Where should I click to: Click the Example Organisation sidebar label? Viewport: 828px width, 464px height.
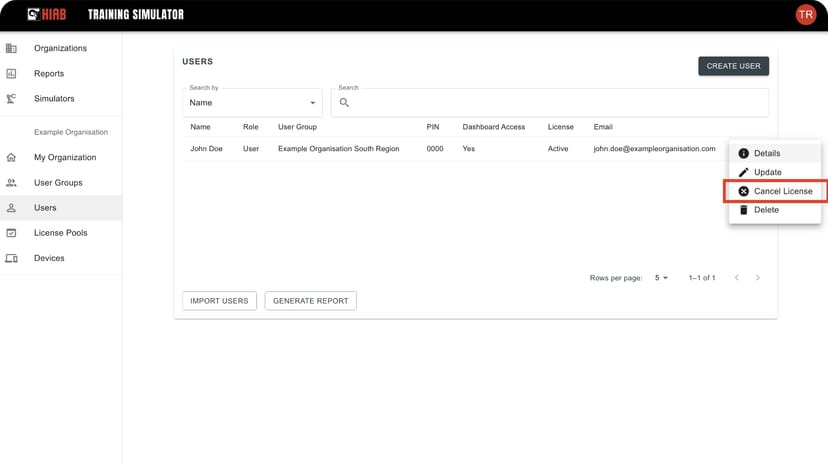tap(71, 132)
